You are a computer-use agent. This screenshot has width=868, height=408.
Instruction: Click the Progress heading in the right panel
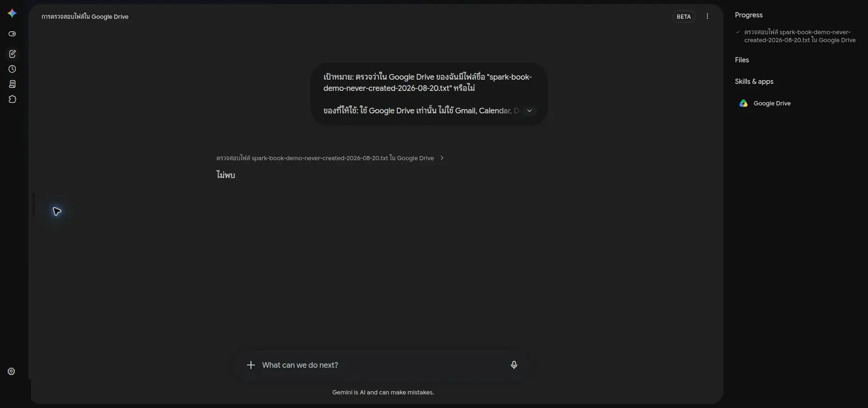pyautogui.click(x=749, y=15)
